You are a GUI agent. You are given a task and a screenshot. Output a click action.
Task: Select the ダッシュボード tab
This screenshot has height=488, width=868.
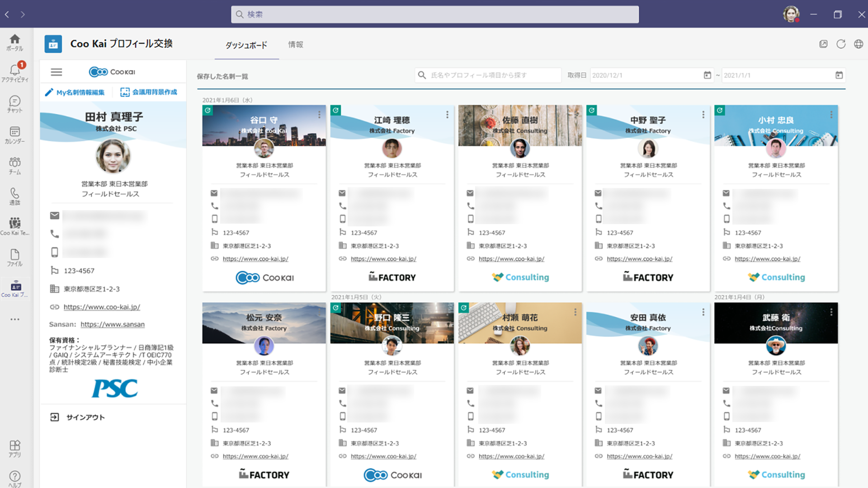click(246, 45)
